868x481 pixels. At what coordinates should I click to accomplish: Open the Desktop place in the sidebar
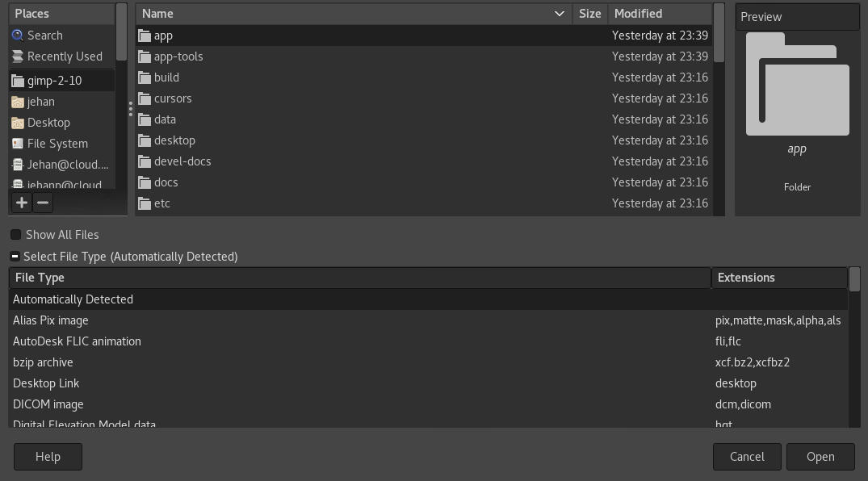[48, 122]
